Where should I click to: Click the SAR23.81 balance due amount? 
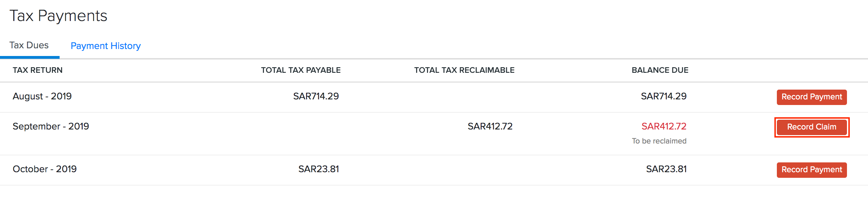tap(667, 169)
